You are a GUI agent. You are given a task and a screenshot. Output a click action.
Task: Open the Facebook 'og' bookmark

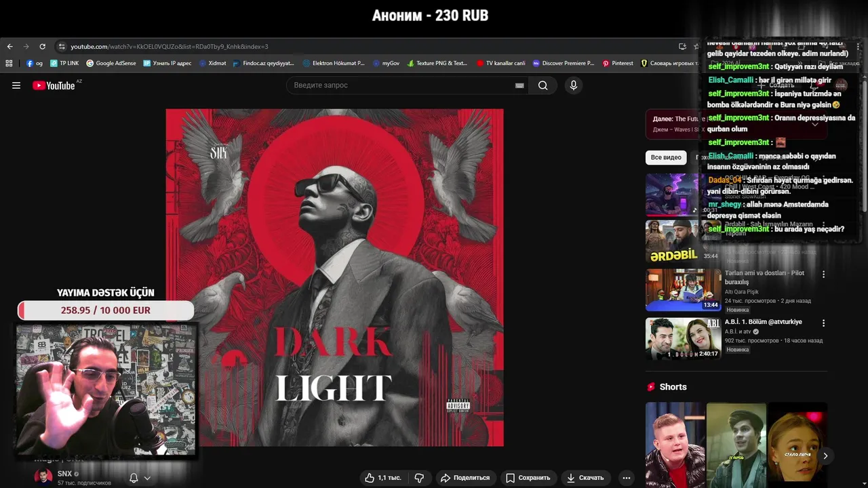pos(35,63)
